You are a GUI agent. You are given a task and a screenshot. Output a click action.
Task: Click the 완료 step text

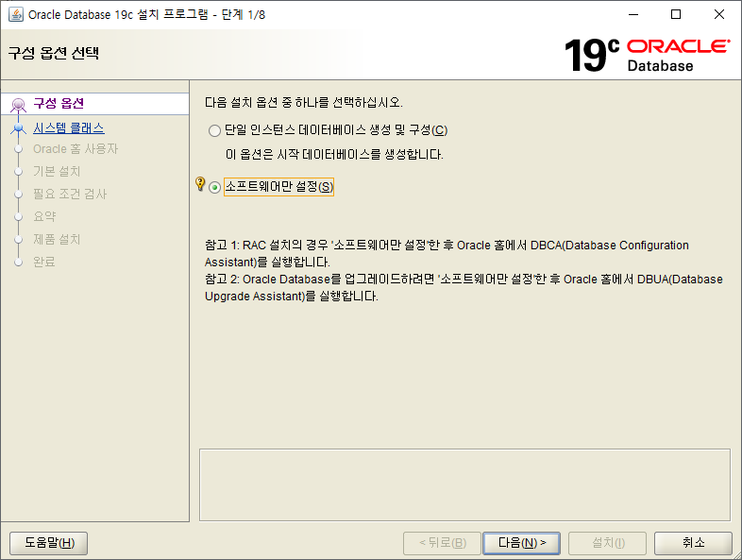point(44,262)
